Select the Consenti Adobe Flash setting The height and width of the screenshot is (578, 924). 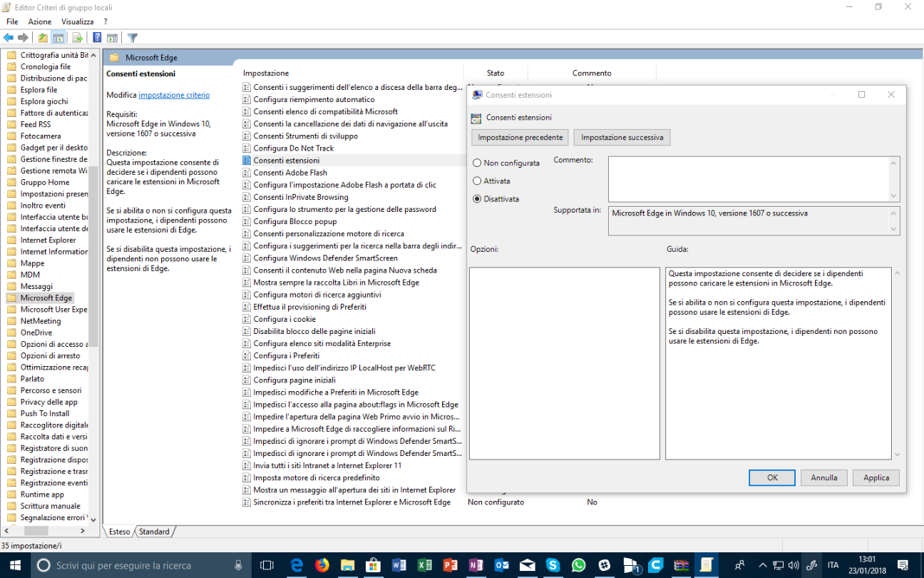290,173
